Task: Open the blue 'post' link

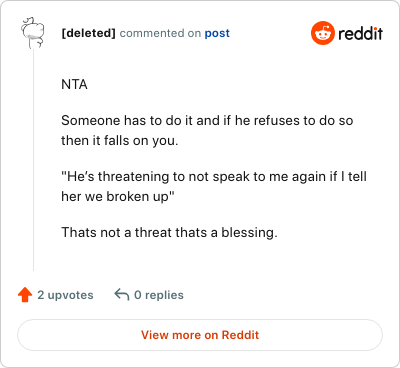Action: [217, 33]
